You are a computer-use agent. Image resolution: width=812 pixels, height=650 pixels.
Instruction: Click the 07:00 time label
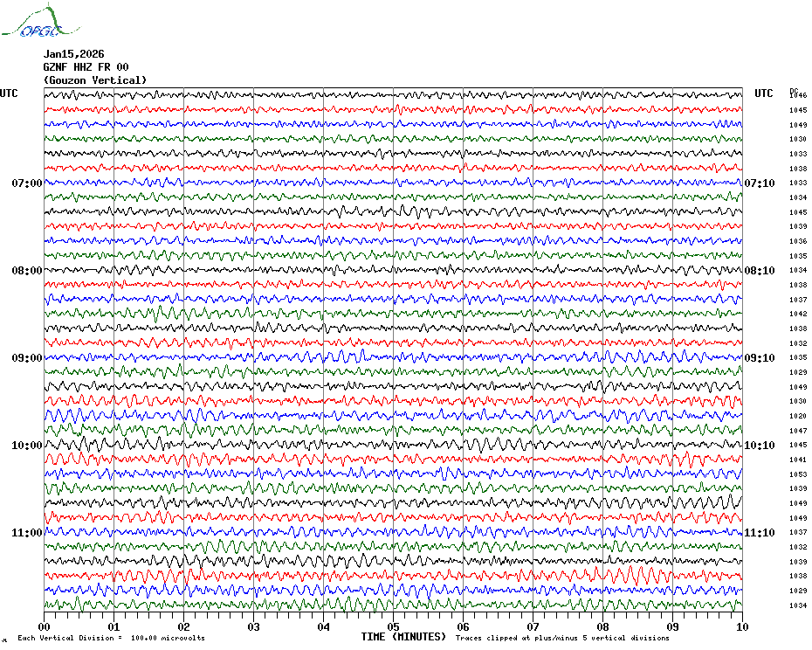coord(27,183)
